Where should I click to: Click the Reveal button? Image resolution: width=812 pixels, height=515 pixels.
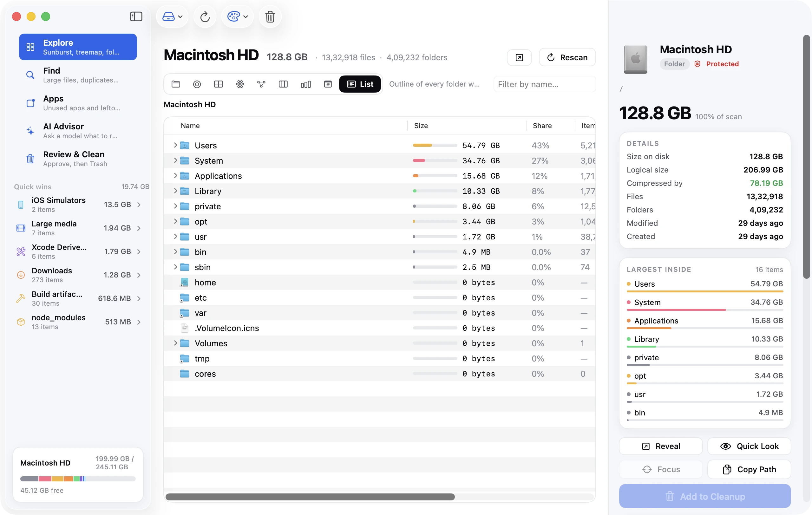pos(661,446)
